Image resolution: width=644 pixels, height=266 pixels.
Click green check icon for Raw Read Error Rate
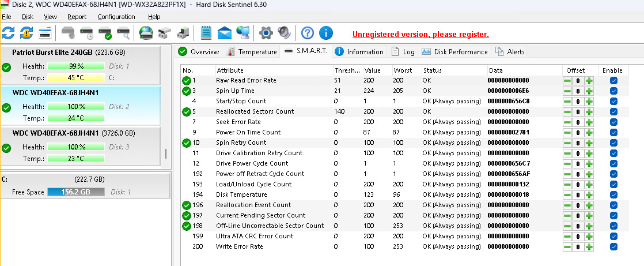click(x=187, y=80)
